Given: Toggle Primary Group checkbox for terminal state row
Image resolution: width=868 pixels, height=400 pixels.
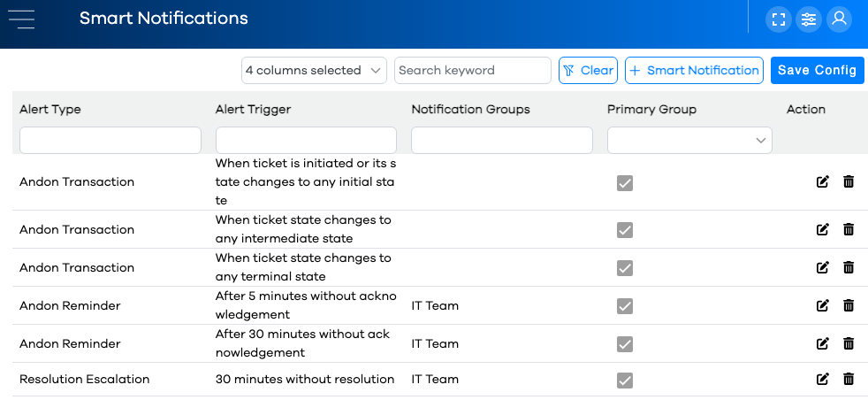Looking at the screenshot, I should tap(624, 268).
